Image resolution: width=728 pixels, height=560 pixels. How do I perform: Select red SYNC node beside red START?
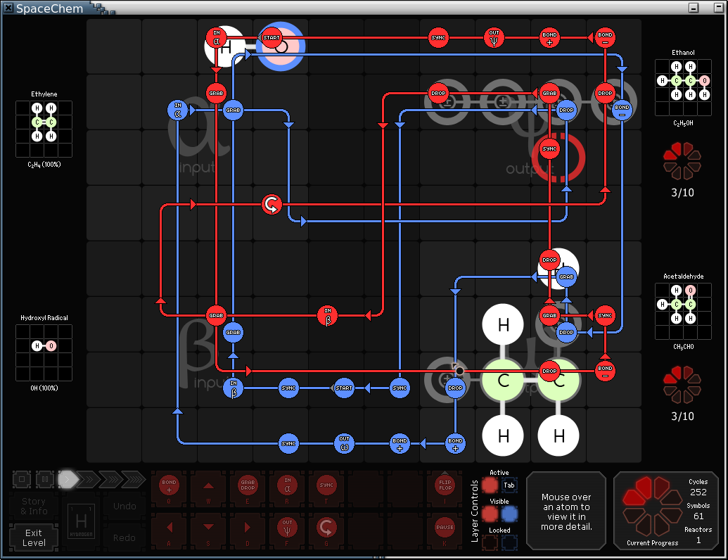[x=438, y=37]
